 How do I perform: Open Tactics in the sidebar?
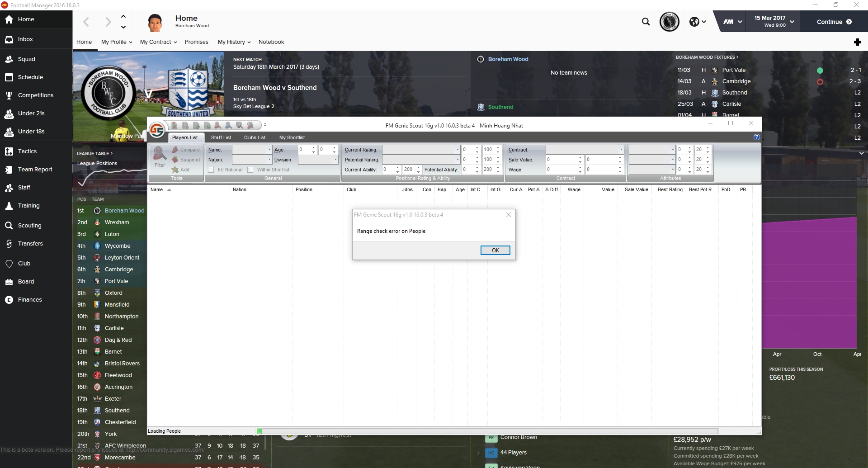(x=36, y=151)
